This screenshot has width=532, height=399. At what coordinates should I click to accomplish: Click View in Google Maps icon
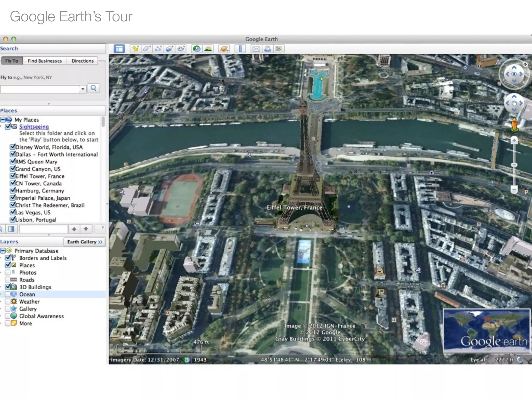tap(279, 49)
